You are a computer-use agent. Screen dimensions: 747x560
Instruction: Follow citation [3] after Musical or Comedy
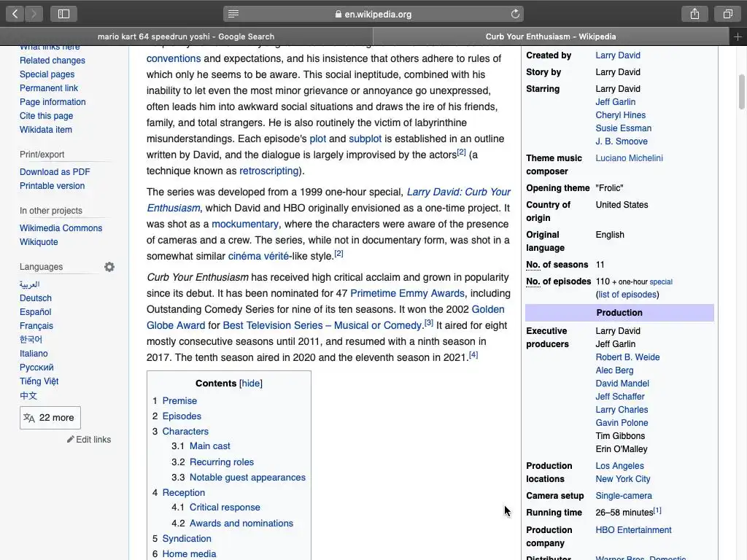[429, 322]
